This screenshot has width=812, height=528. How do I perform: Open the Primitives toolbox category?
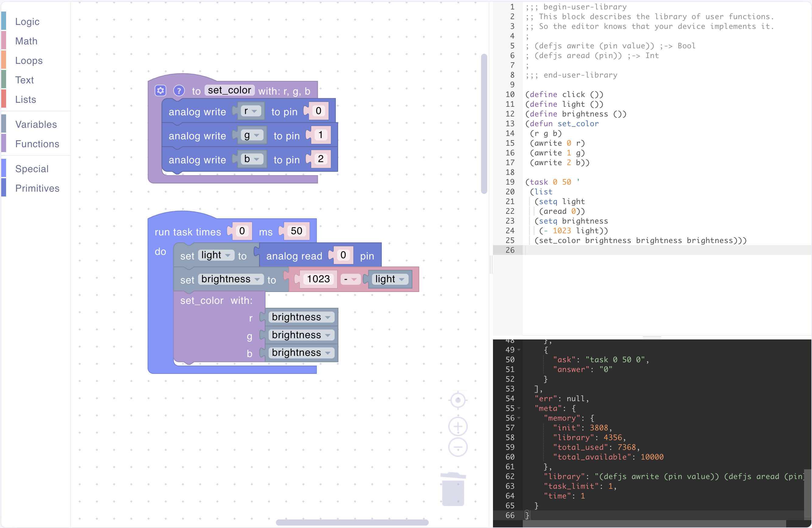tap(37, 188)
